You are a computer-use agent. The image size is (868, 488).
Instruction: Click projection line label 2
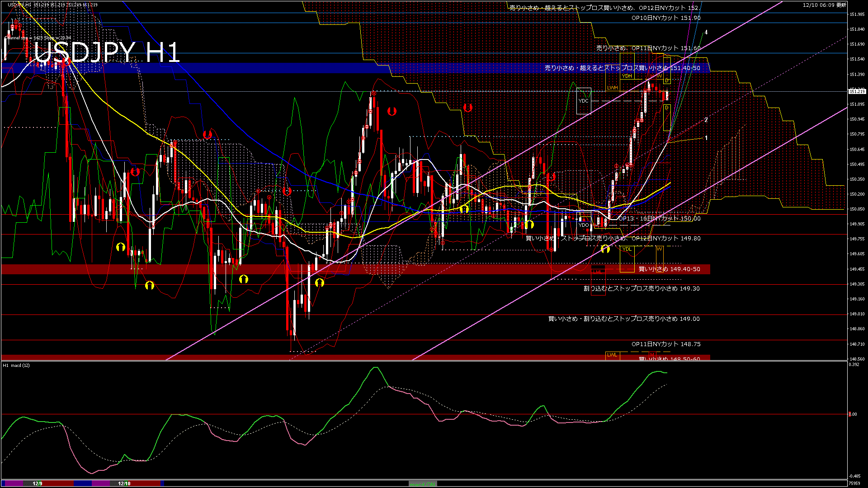(706, 120)
